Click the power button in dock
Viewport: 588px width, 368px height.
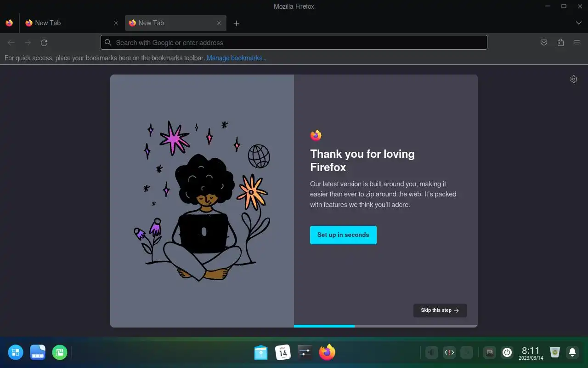point(507,352)
